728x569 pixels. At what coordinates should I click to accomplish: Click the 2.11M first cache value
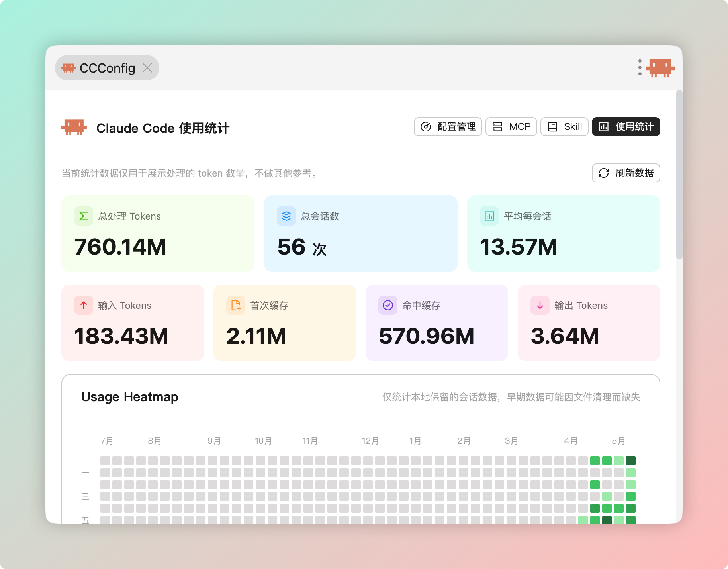pyautogui.click(x=256, y=336)
